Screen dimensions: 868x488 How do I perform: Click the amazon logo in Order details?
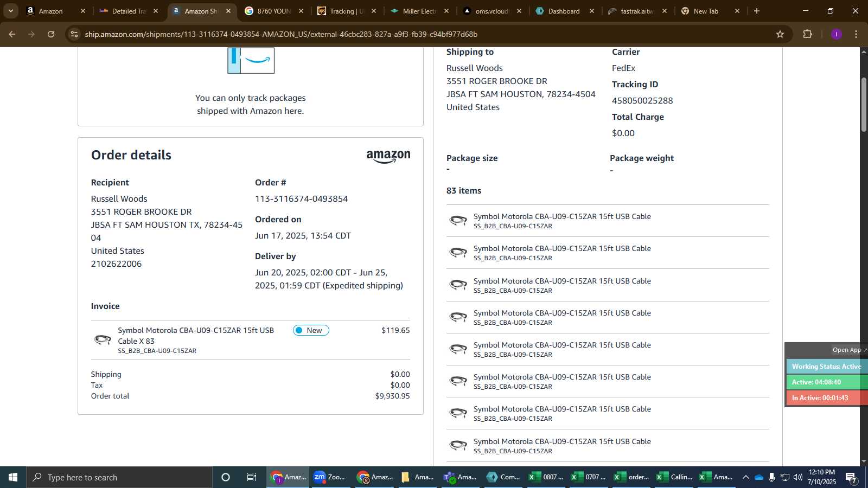point(388,157)
